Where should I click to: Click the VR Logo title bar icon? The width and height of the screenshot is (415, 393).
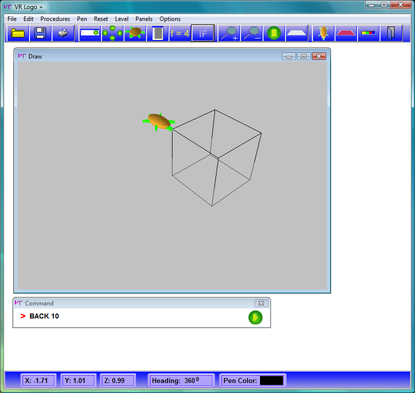7,7
